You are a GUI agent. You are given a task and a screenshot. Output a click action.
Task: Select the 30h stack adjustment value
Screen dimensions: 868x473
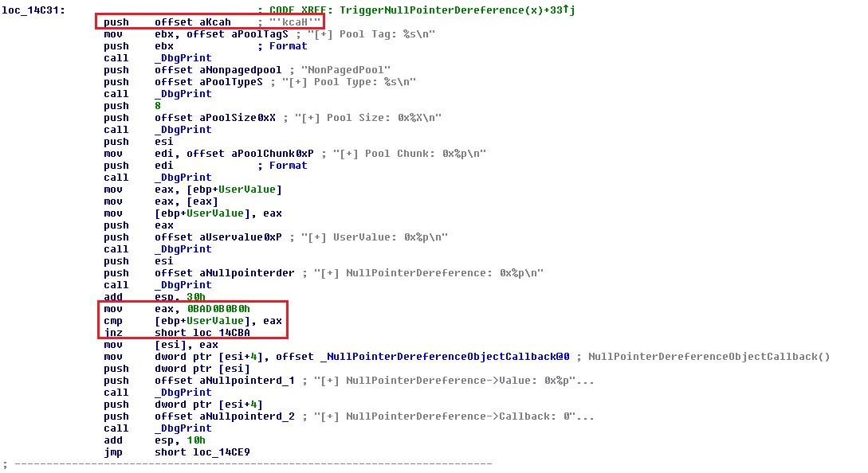click(196, 297)
